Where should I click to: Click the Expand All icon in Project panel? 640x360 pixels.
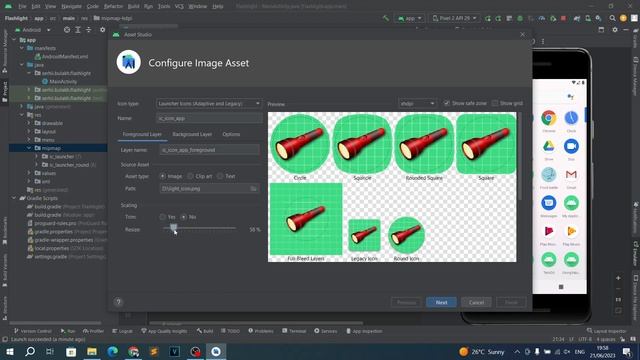tap(78, 30)
